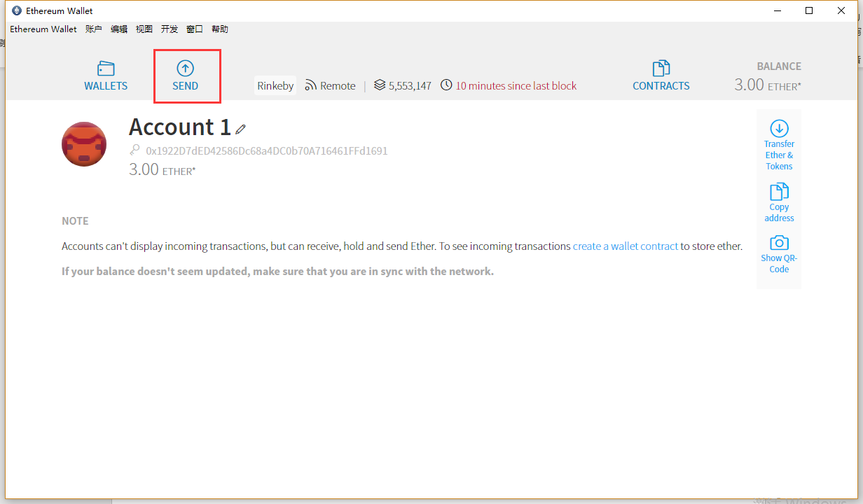This screenshot has height=504, width=863.
Task: Open the Send tab
Action: (186, 76)
